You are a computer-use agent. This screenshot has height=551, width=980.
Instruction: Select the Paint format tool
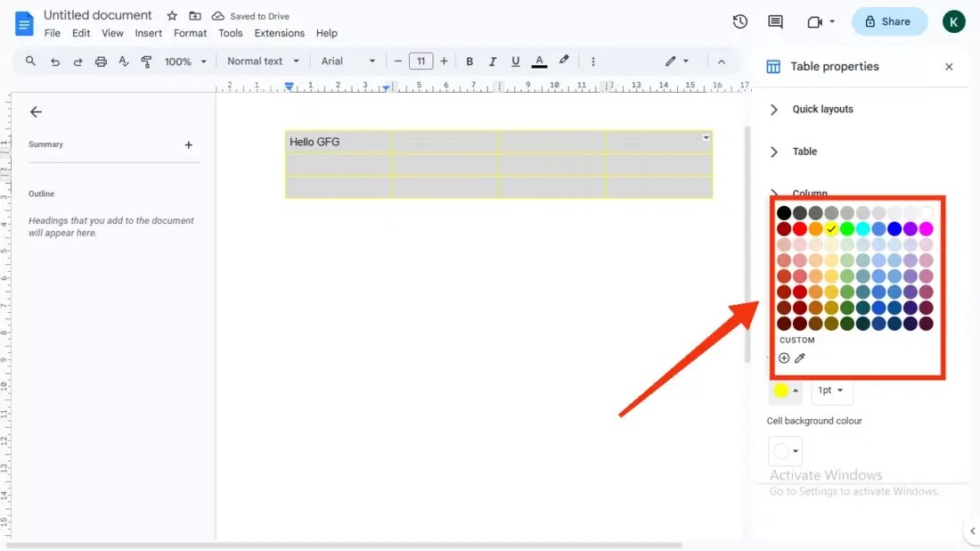147,61
